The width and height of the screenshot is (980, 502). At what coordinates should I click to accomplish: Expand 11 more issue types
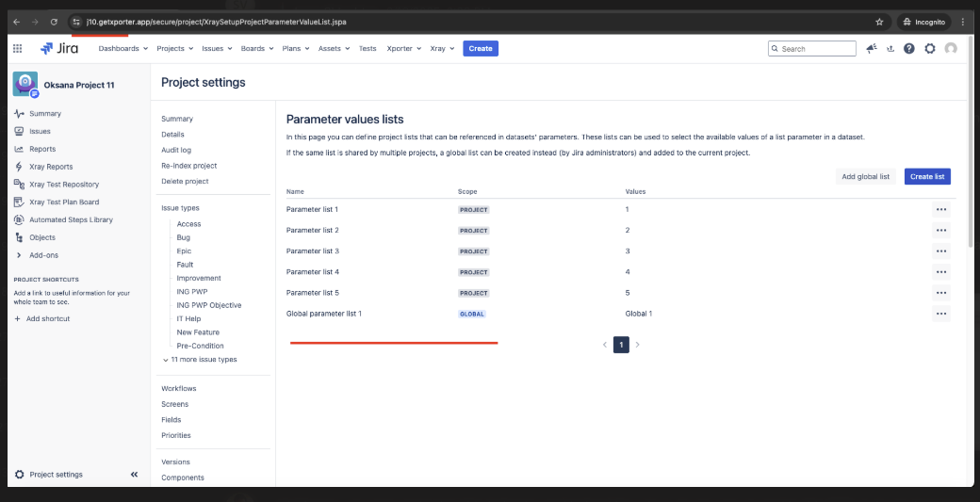(x=199, y=360)
